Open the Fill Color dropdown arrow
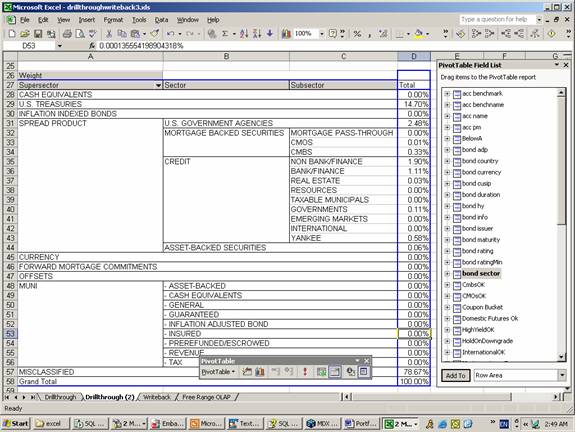 [x=428, y=34]
